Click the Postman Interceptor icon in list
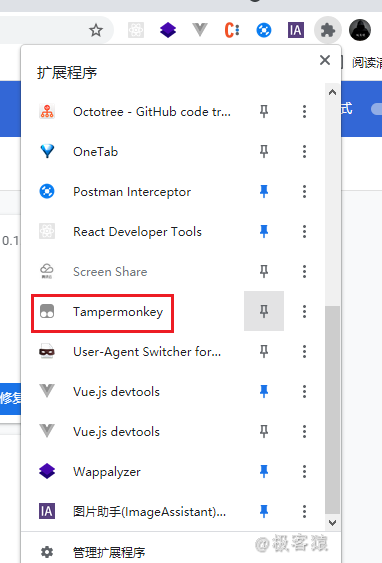Viewport: 382px width, 563px height. pyautogui.click(x=47, y=191)
